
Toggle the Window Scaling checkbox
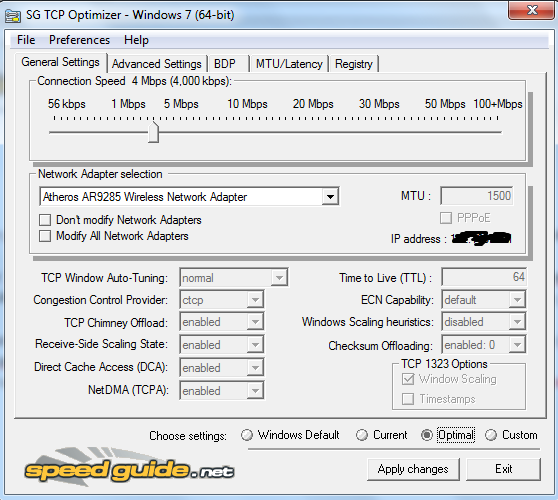pyautogui.click(x=408, y=379)
